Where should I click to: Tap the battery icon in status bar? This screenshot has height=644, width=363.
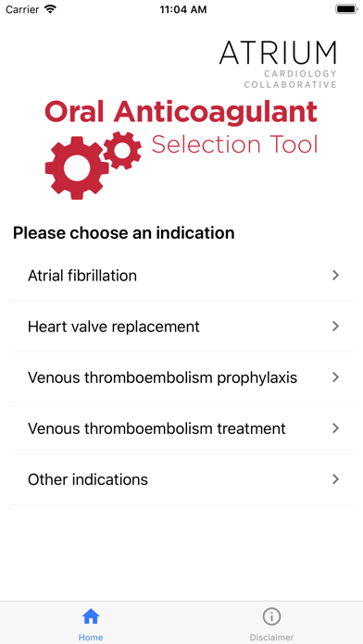(346, 9)
